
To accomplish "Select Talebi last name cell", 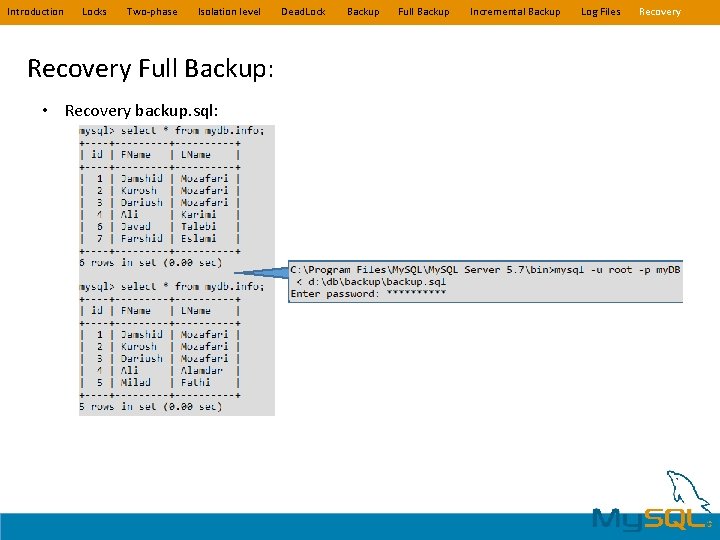I will 198,226.
